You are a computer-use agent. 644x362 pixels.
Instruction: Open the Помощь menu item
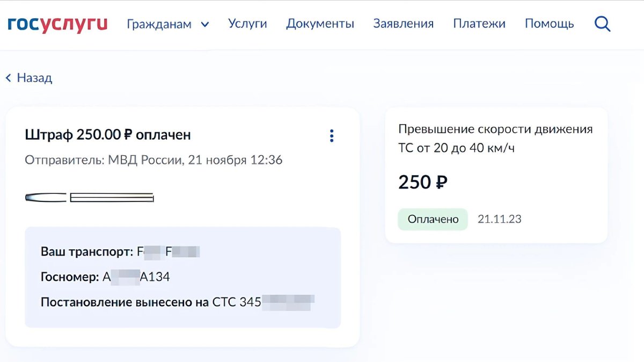pos(549,24)
